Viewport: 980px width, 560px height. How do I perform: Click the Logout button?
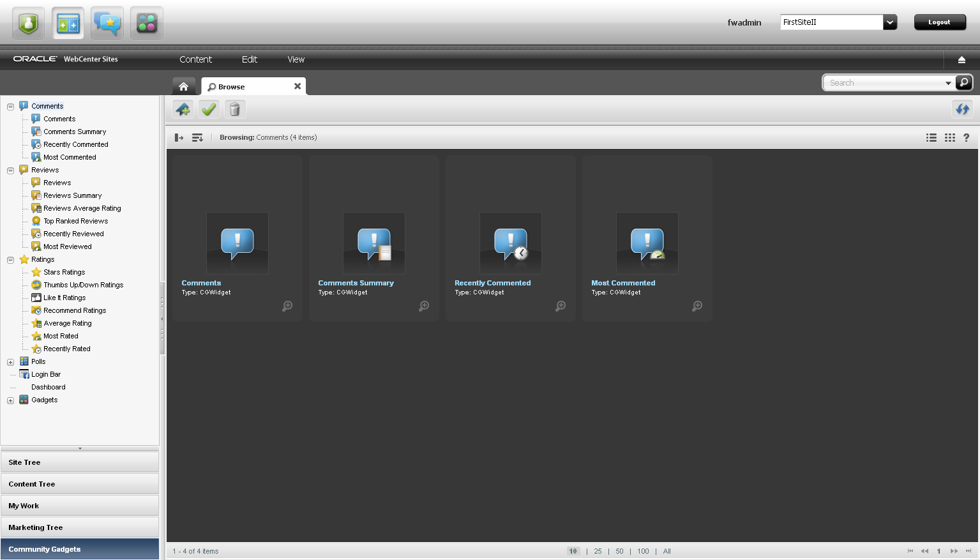point(940,22)
